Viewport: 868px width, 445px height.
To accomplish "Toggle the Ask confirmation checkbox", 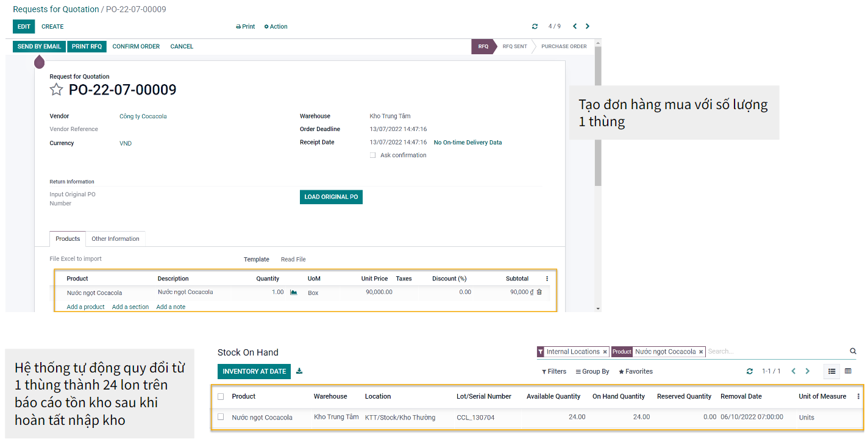I will pos(372,155).
